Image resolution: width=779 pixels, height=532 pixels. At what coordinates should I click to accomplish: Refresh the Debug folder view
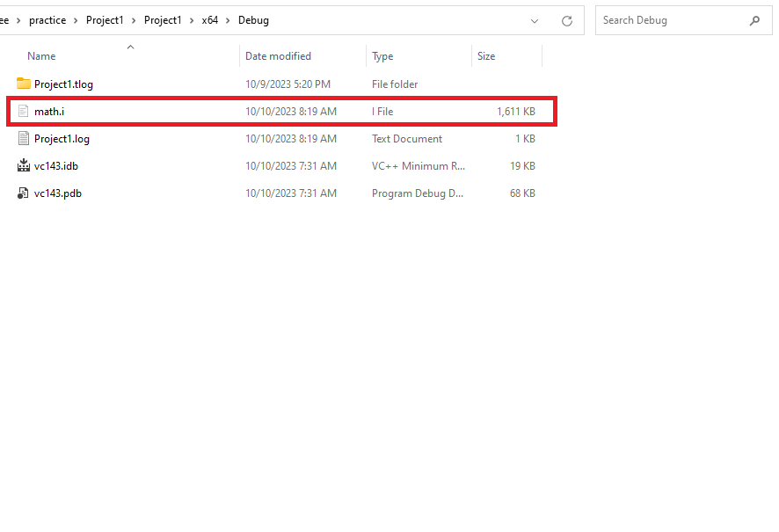coord(567,21)
